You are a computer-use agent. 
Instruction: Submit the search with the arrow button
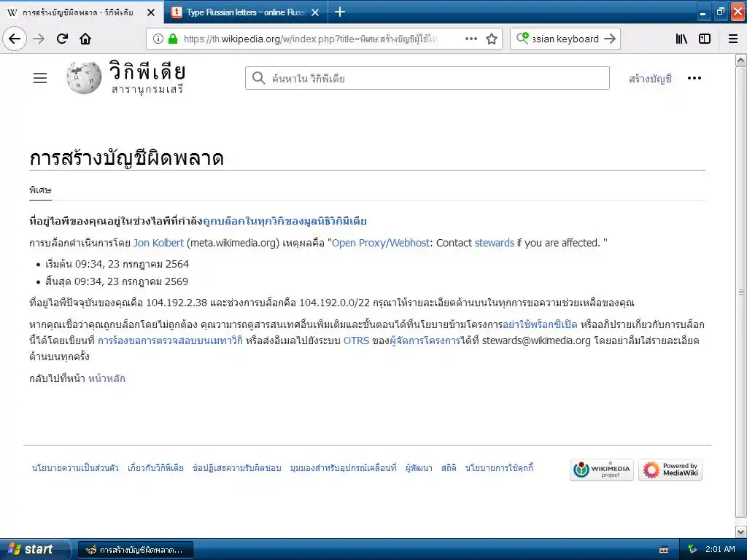tap(610, 39)
